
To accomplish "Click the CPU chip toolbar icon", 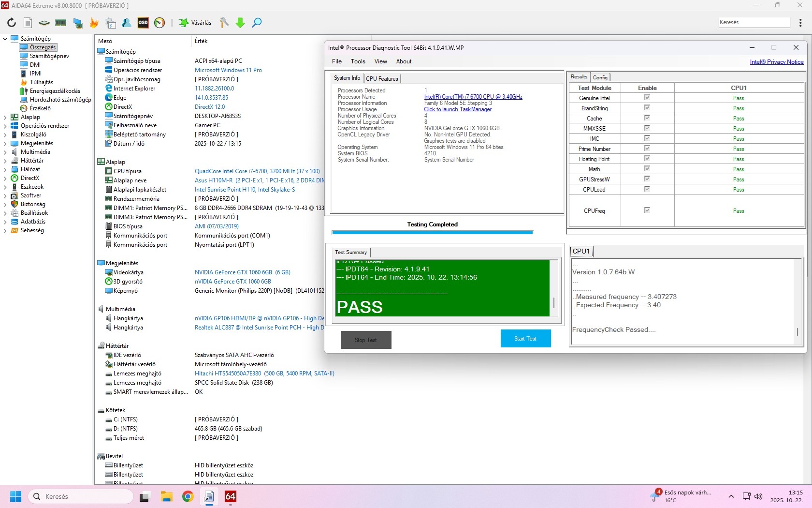I will [x=44, y=23].
